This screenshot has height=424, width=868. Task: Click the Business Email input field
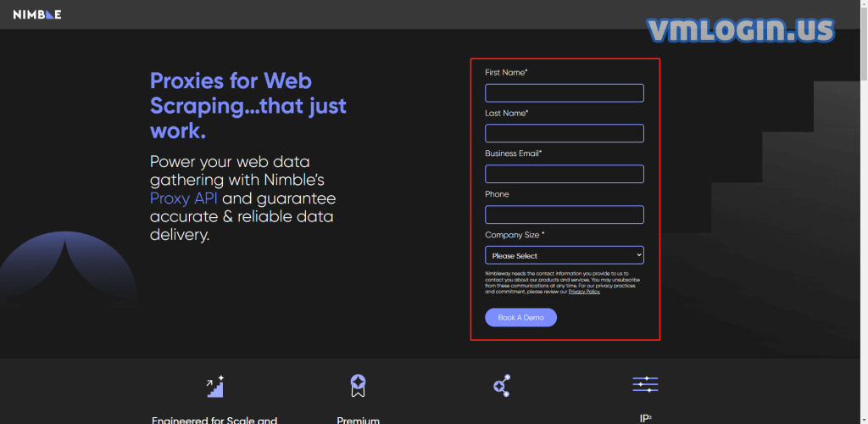(564, 174)
